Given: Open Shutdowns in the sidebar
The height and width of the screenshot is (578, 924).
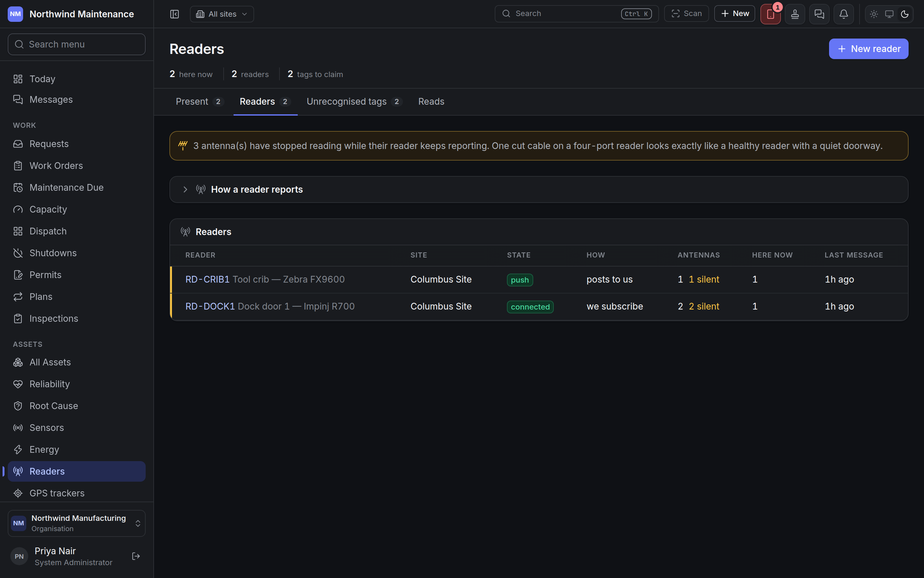Looking at the screenshot, I should click(76, 253).
